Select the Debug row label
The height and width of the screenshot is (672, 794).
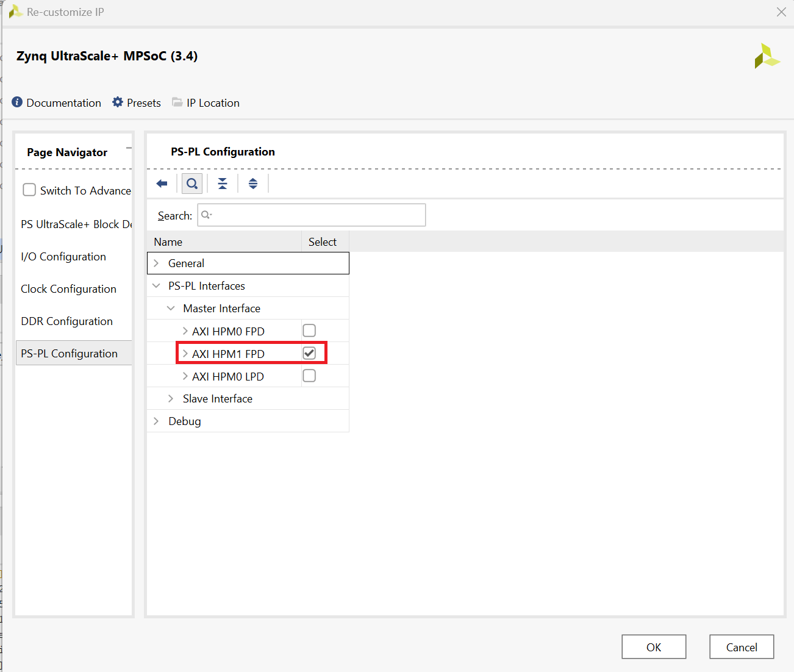tap(185, 421)
